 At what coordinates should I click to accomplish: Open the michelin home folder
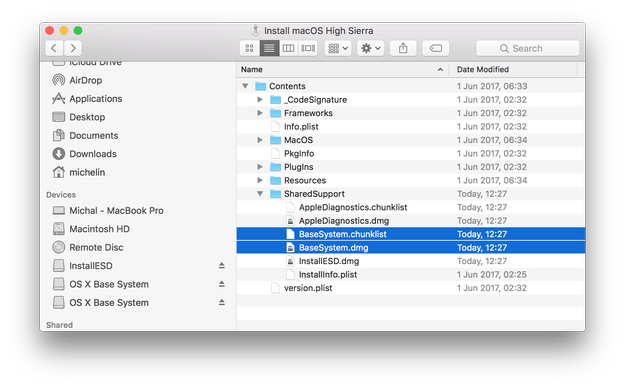pyautogui.click(x=87, y=172)
